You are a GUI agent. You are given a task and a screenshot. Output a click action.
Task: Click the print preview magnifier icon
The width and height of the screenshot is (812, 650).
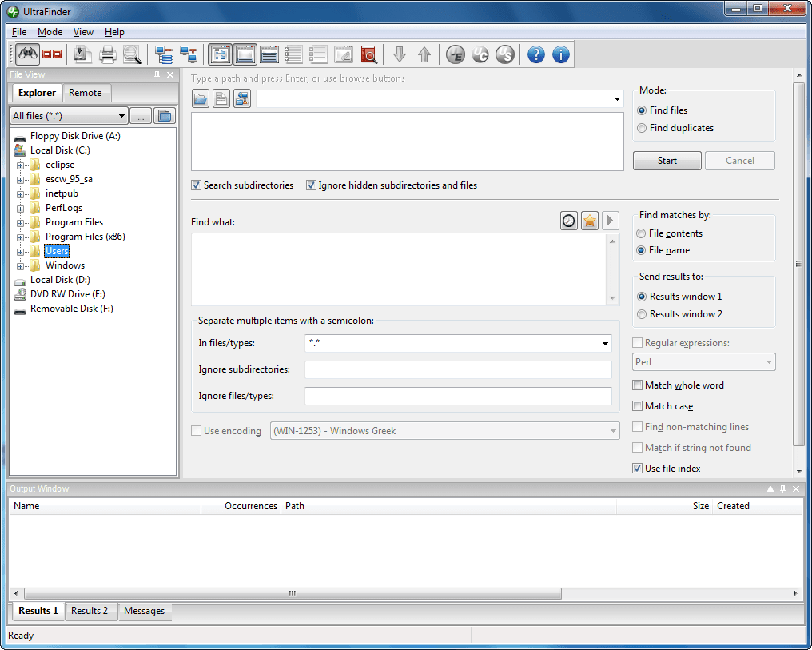(x=133, y=54)
